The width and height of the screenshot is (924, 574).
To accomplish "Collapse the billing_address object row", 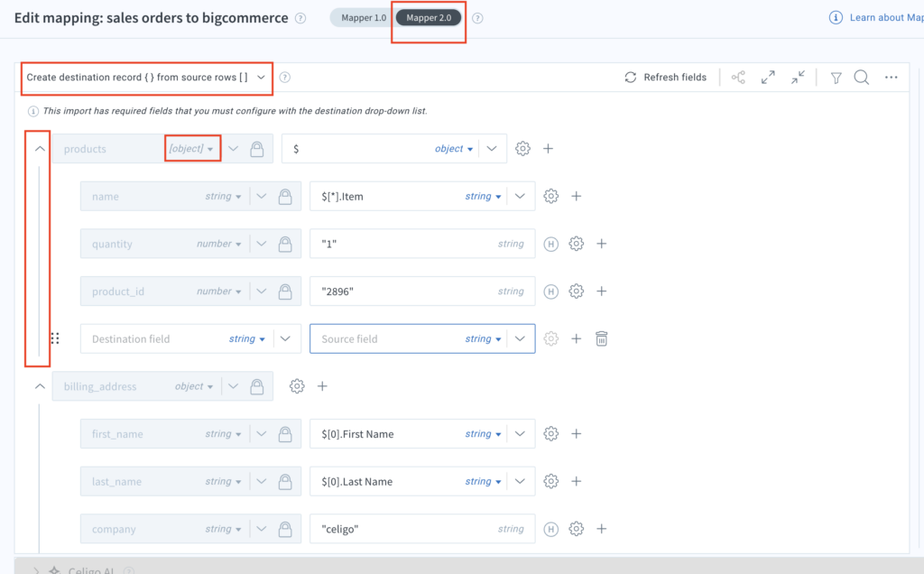I will coord(39,386).
